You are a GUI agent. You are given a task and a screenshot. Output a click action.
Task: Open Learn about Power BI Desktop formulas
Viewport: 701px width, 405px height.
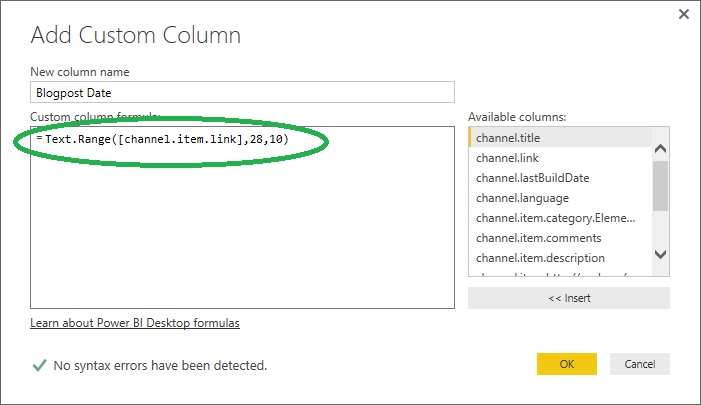pos(135,323)
